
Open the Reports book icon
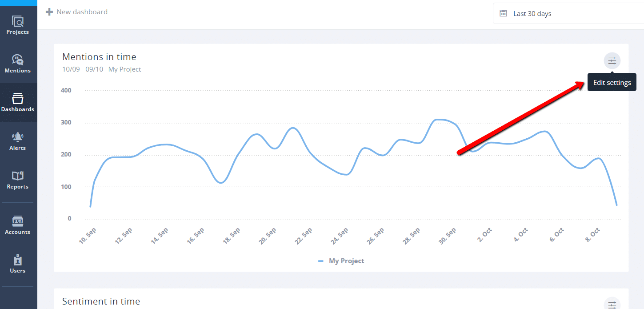click(18, 176)
